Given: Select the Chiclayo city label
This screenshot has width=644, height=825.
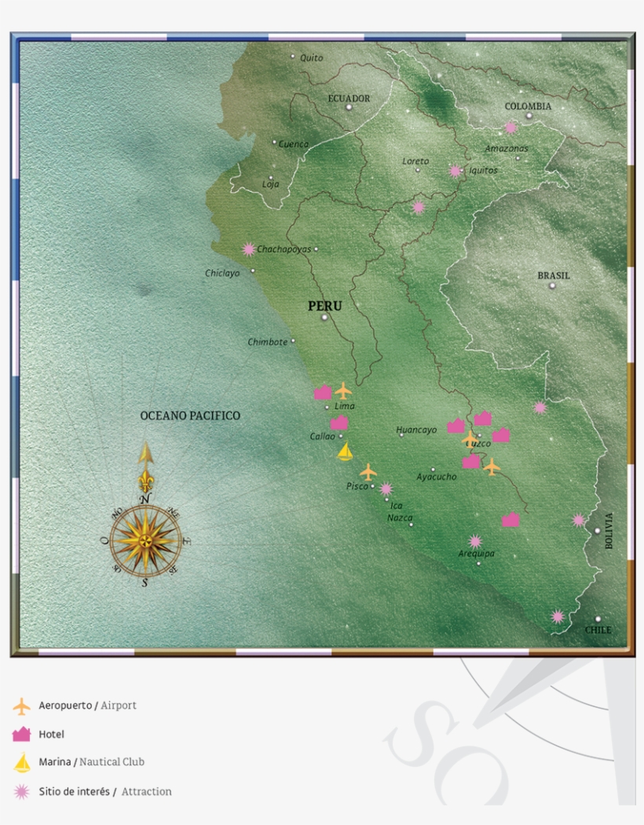Looking at the screenshot, I should click(221, 273).
